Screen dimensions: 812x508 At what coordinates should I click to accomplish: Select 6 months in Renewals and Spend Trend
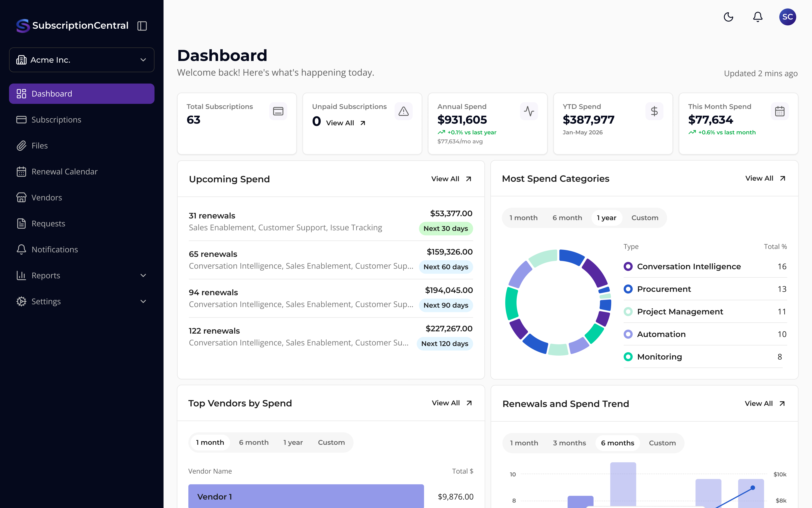tap(617, 443)
